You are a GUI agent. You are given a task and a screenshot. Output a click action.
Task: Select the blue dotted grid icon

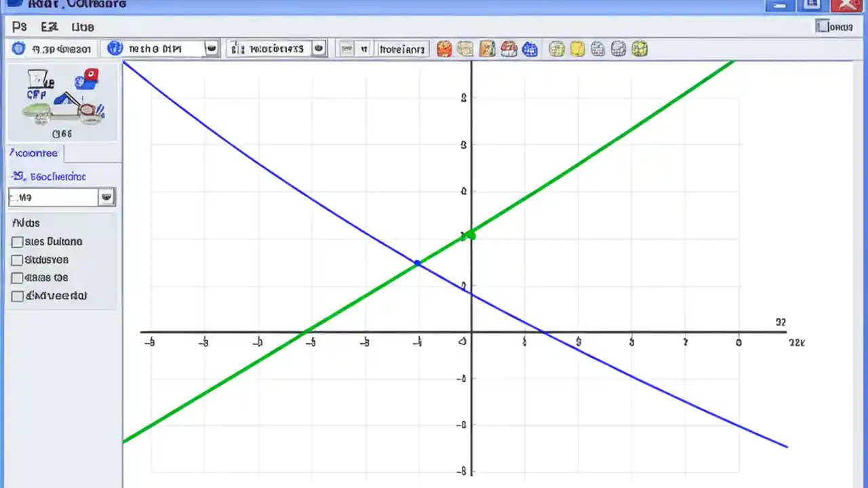[530, 48]
